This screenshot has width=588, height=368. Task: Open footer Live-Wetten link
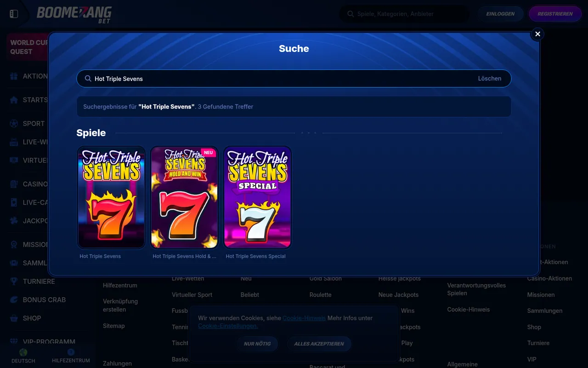[188, 278]
